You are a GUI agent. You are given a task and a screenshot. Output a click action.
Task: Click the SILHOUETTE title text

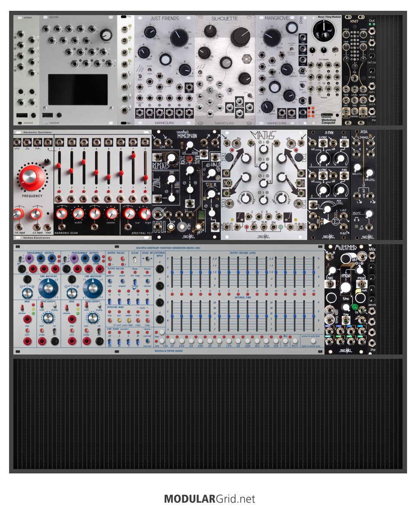[224, 19]
